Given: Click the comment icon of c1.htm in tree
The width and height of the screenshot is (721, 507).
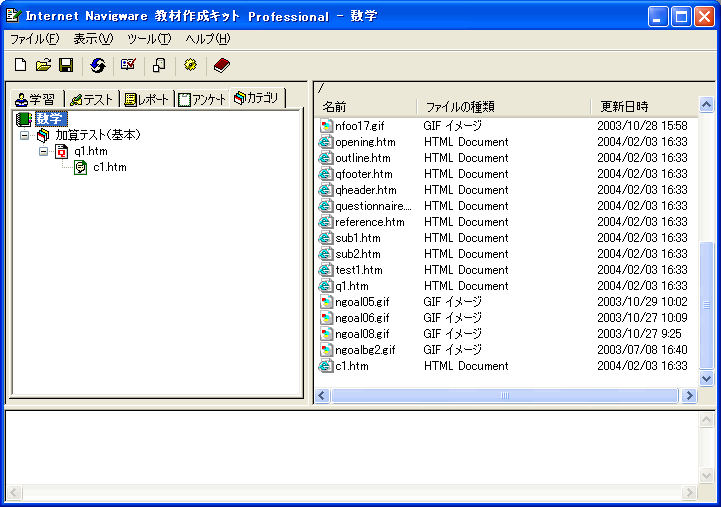Looking at the screenshot, I should [x=80, y=167].
